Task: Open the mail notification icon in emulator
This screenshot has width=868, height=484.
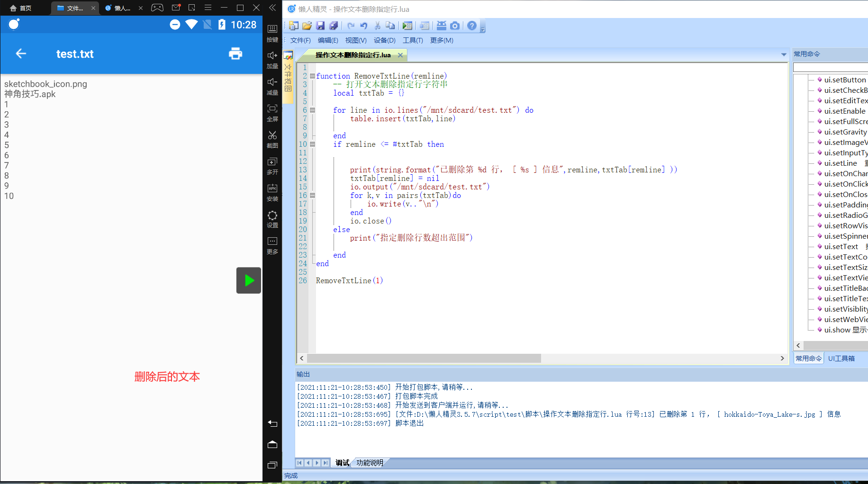Action: (x=176, y=8)
